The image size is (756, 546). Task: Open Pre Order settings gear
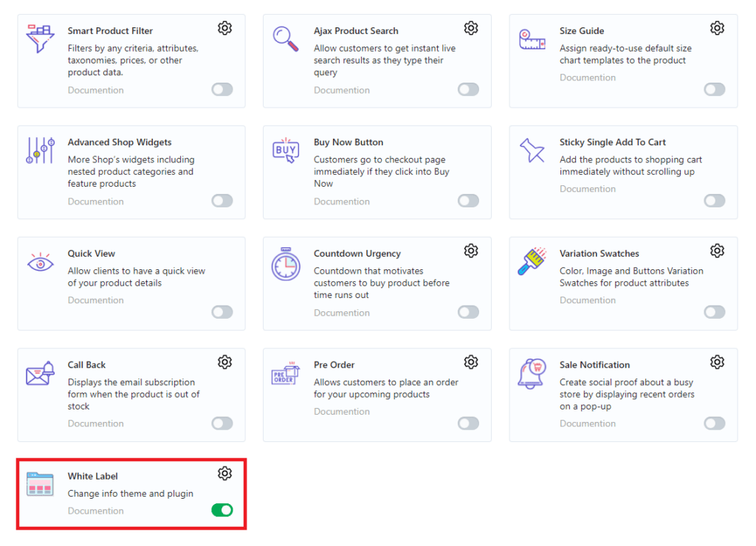point(471,362)
